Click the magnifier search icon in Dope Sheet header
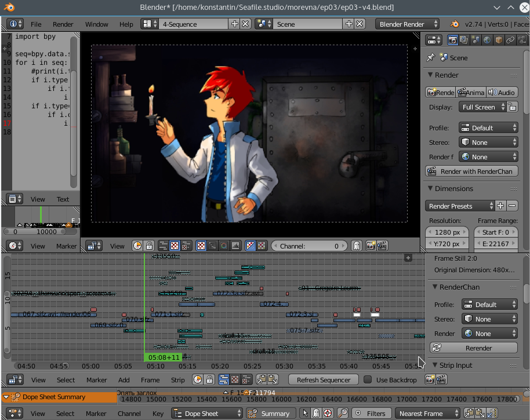The image size is (530, 420). [x=343, y=413]
